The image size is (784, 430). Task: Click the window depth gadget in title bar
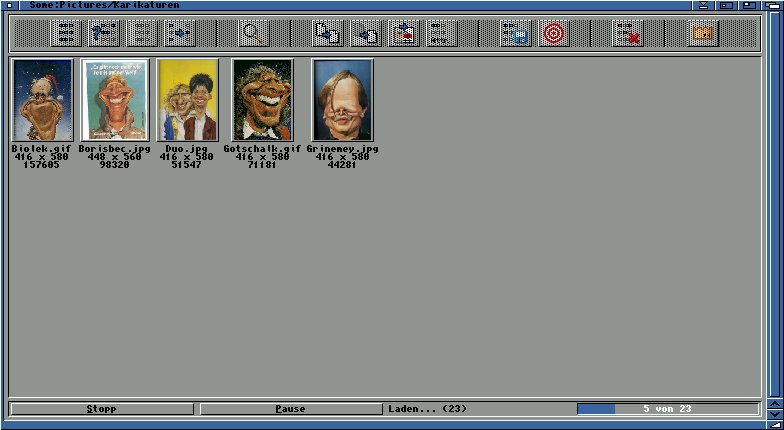pos(772,5)
